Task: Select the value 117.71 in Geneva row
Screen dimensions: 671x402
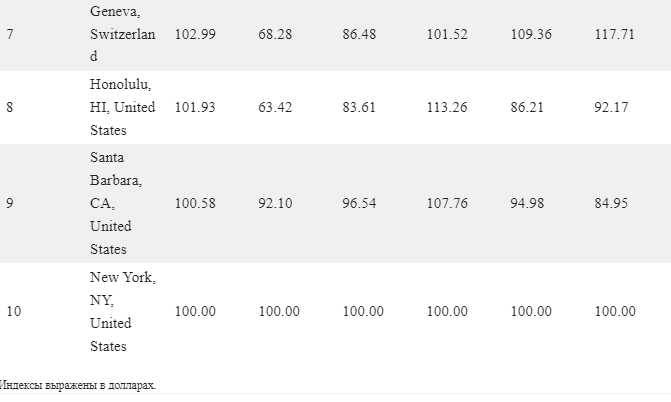Action: point(615,34)
